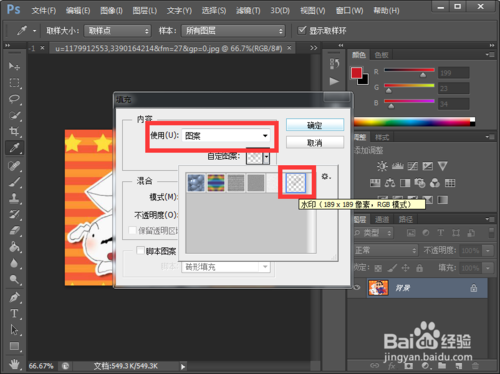Add a Vibrance adjustment
The height and width of the screenshot is (374, 500).
tap(443, 166)
